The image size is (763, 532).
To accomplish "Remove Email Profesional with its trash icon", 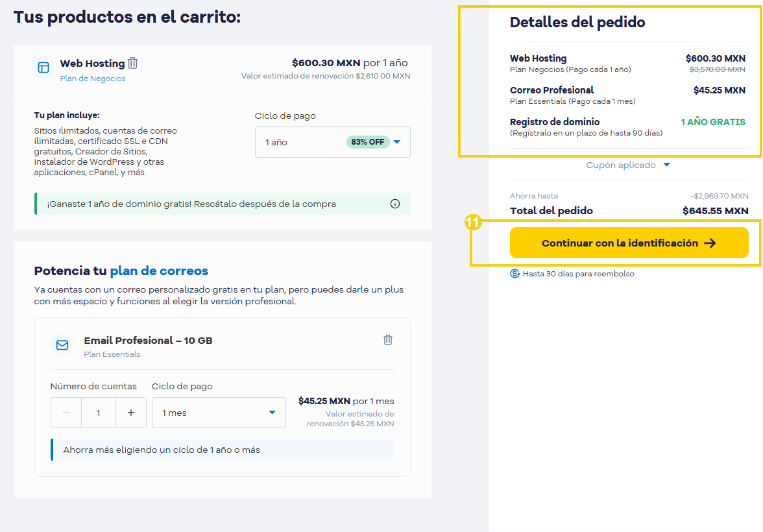I will coord(388,340).
